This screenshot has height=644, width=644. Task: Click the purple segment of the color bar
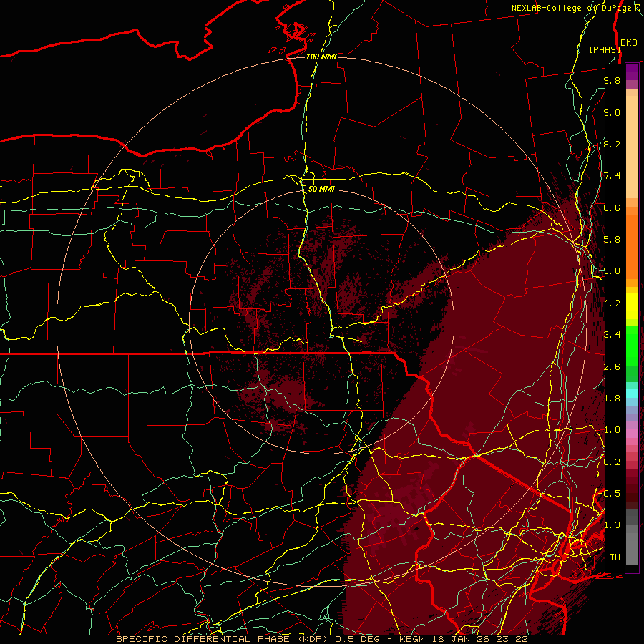[632, 72]
